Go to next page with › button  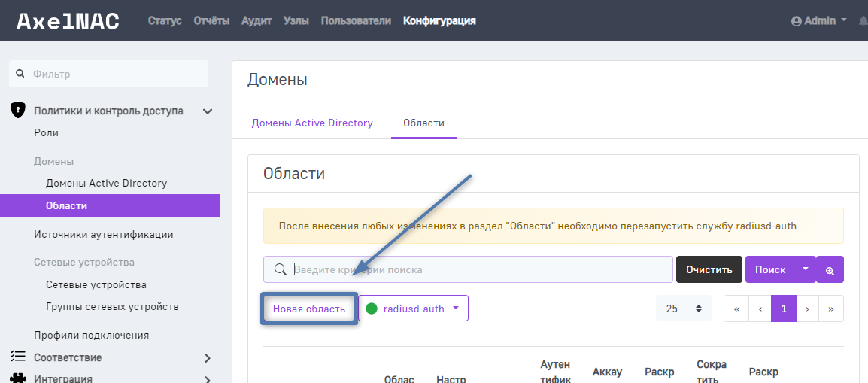tap(808, 309)
